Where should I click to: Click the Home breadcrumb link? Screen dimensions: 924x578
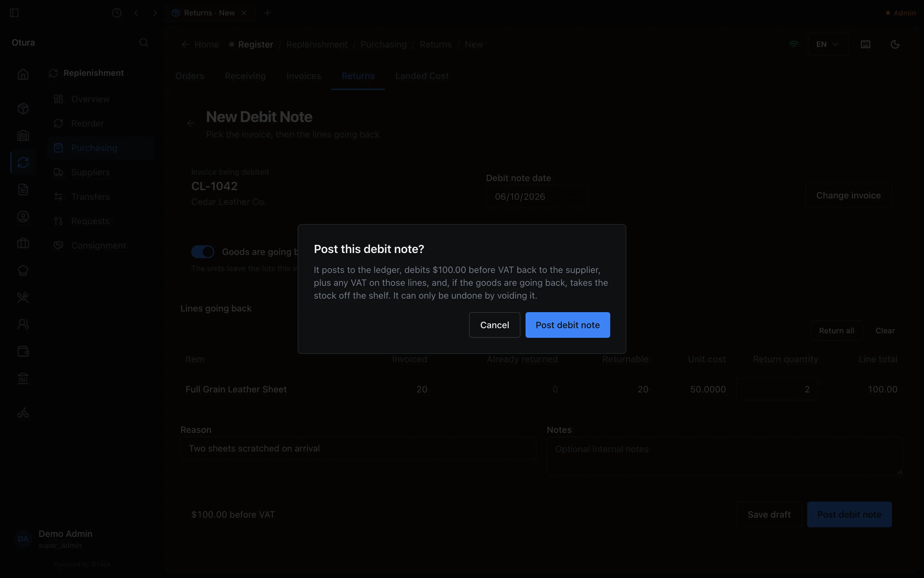click(x=207, y=44)
